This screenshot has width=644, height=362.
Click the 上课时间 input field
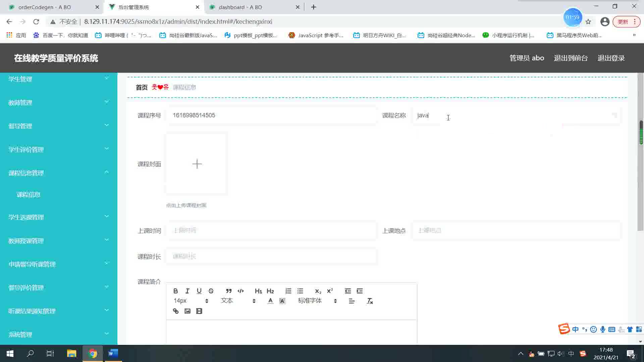271,230
